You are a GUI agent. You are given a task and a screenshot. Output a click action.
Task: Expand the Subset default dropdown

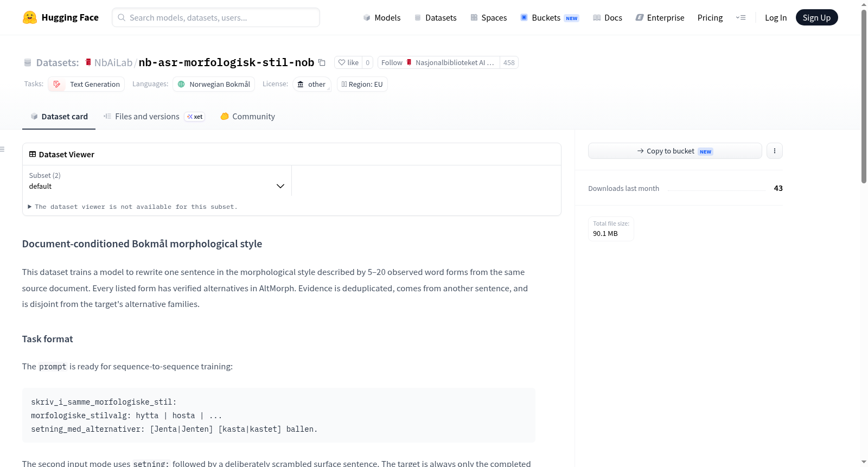157,181
